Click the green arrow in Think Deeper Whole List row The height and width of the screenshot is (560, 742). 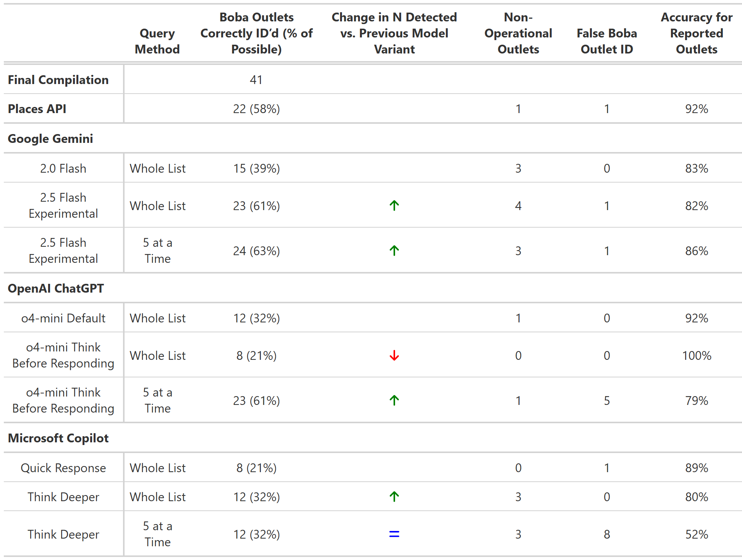[394, 497]
